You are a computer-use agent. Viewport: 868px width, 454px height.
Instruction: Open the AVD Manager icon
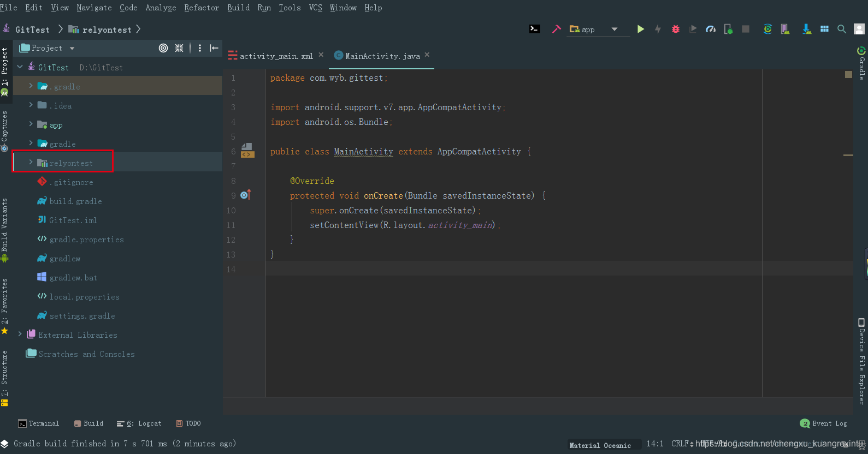[785, 29]
